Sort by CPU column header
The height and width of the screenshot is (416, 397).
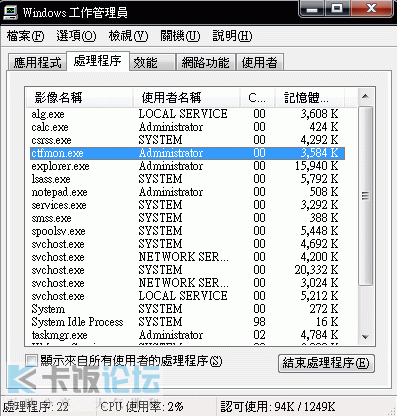[x=257, y=98]
